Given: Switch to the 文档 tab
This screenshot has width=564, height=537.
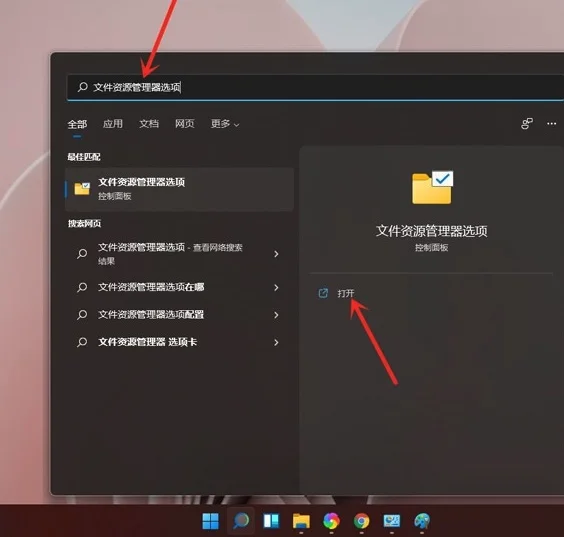Looking at the screenshot, I should click(x=149, y=124).
